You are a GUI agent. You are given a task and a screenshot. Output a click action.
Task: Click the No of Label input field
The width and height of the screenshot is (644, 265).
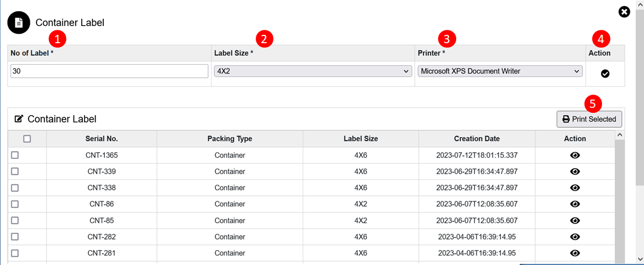coord(109,71)
